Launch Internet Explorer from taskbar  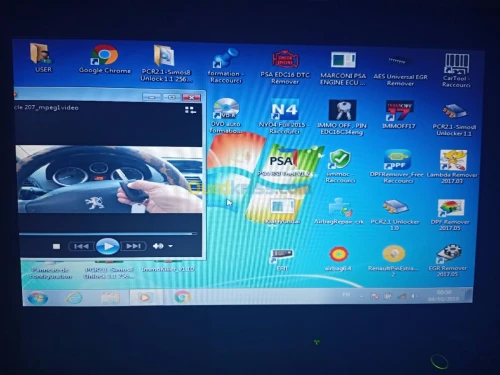point(74,298)
